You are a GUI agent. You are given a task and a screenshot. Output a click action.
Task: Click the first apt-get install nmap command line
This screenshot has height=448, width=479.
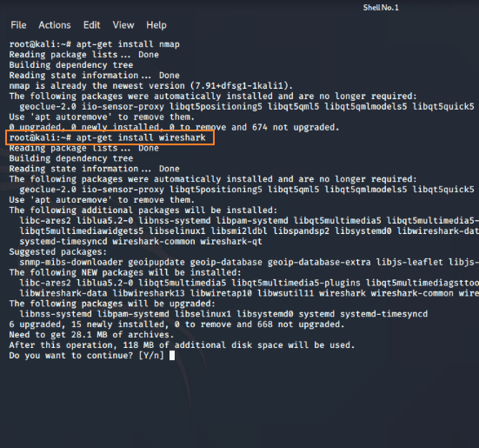click(x=95, y=44)
